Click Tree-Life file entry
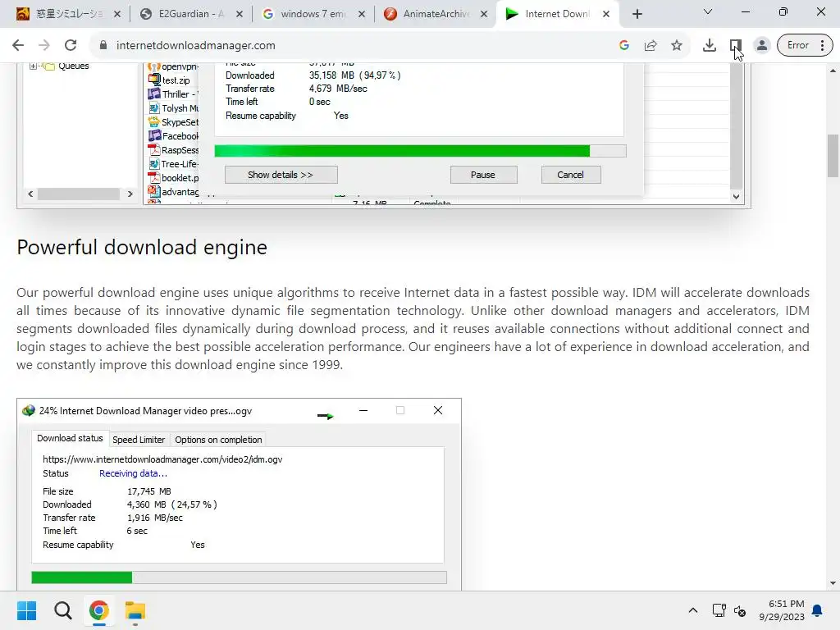This screenshot has width=840, height=630. pos(174,164)
